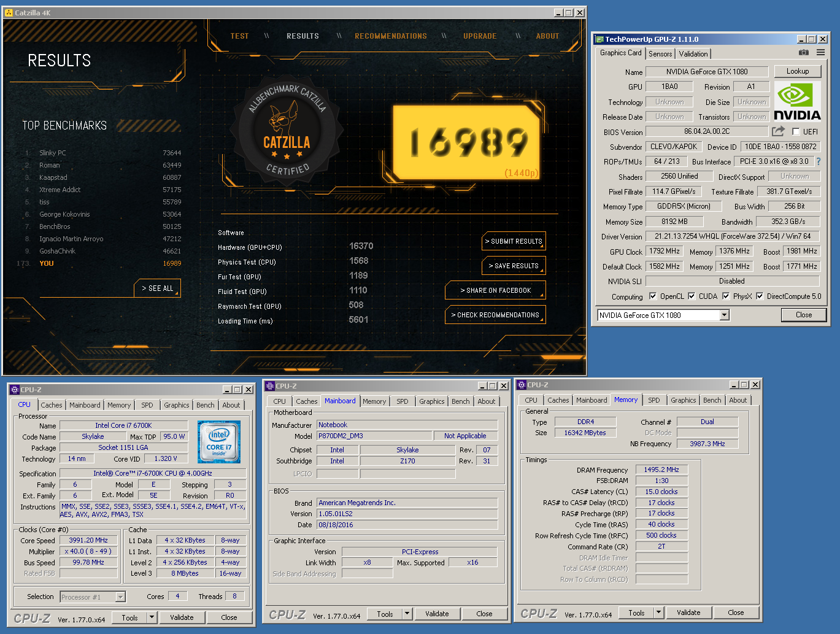
Task: Toggle the DirectCompute 5.0 checkbox
Action: tap(760, 296)
